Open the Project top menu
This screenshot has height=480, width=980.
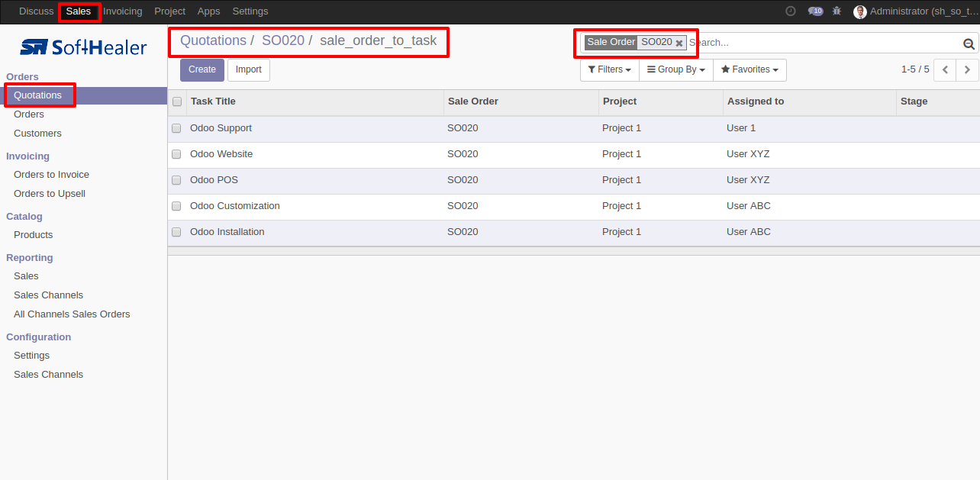[169, 11]
